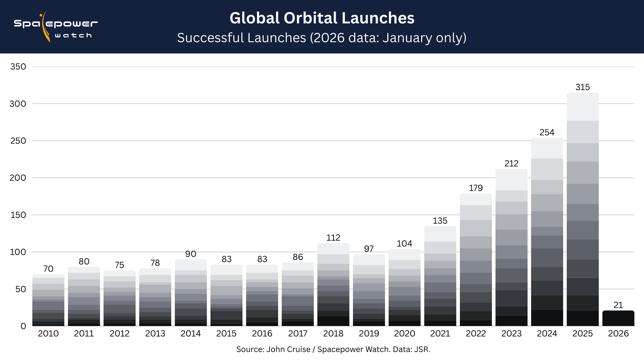Click the lightest top segment of 2025 bar
The width and height of the screenshot is (644, 362).
click(x=582, y=107)
